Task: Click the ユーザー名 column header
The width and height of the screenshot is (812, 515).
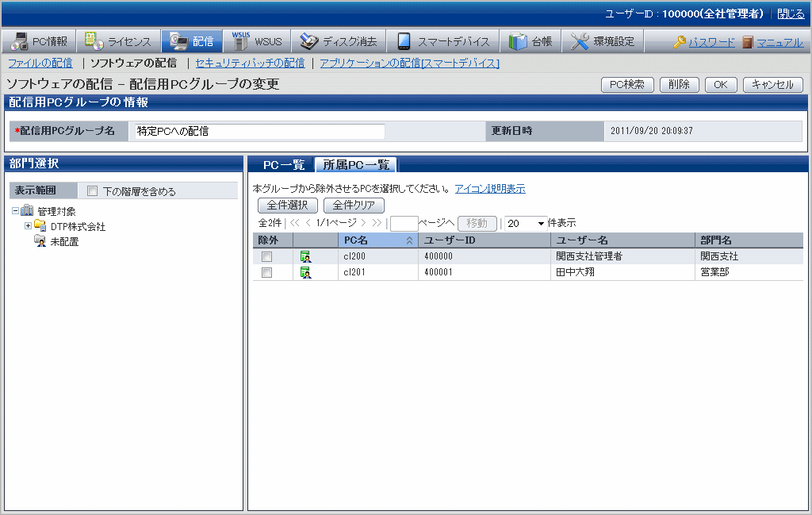Action: tap(622, 240)
